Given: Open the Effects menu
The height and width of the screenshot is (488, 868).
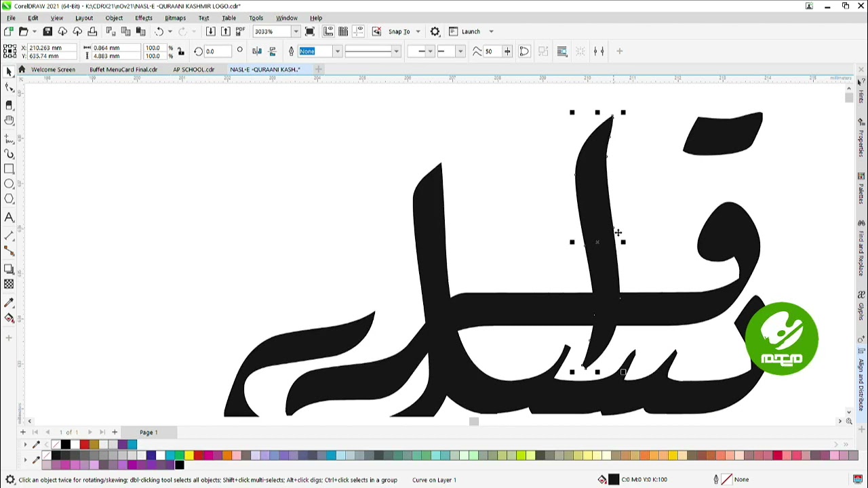Looking at the screenshot, I should click(143, 18).
